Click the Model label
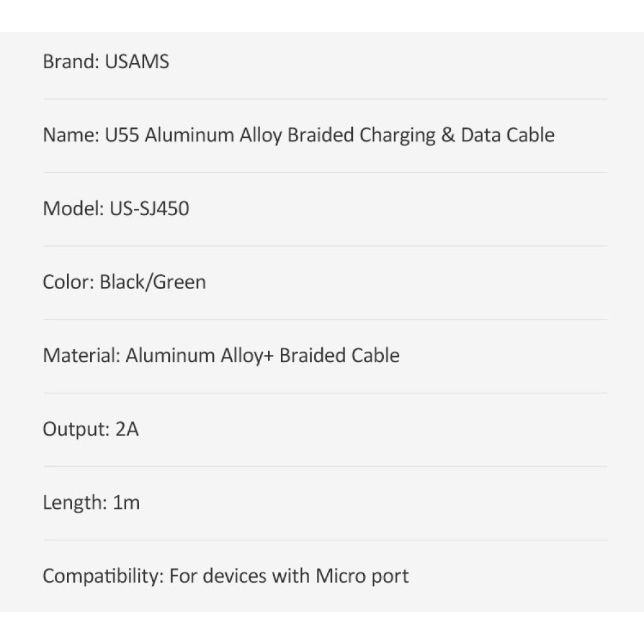The height and width of the screenshot is (644, 644). pyautogui.click(x=70, y=209)
